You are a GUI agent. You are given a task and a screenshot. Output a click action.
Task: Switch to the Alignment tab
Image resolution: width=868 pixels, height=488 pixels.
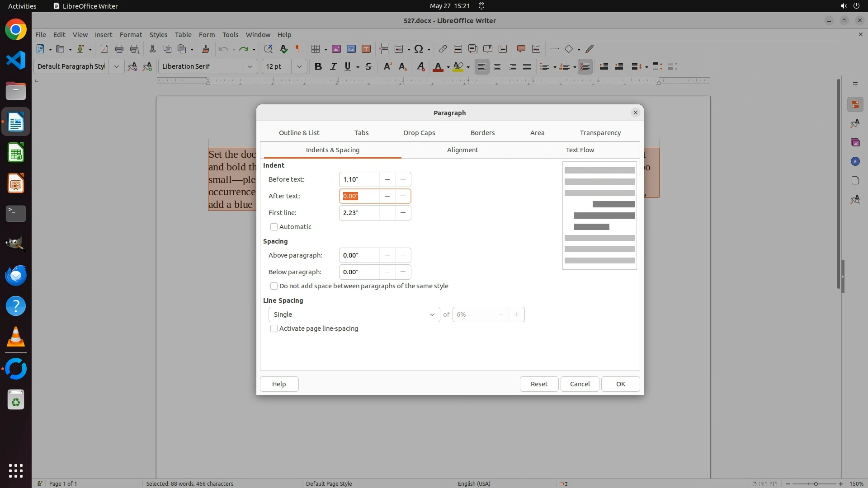point(462,150)
